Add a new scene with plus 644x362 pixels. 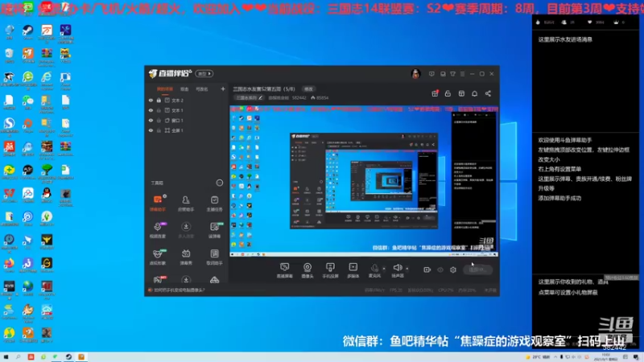click(x=223, y=88)
